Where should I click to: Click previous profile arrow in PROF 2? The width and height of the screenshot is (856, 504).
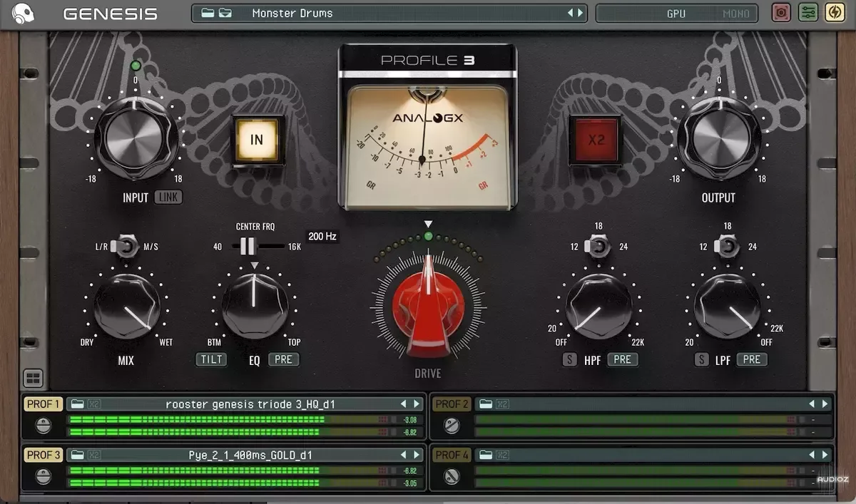[x=812, y=404]
